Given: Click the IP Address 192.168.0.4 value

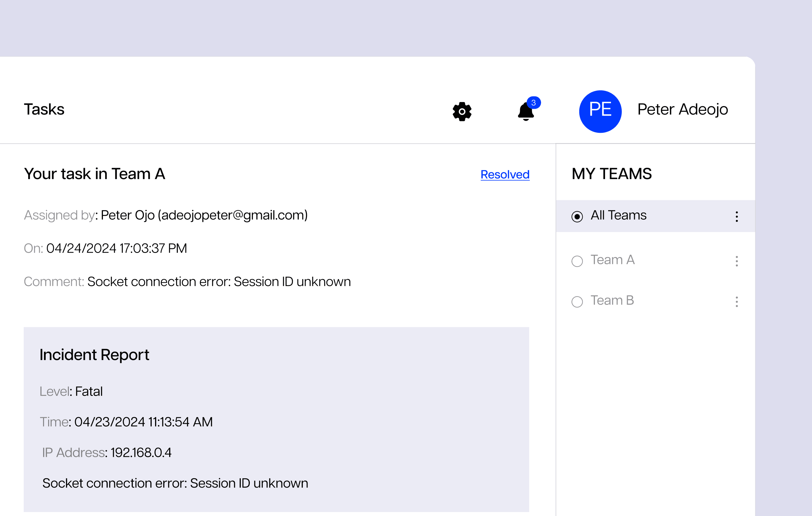Looking at the screenshot, I should coord(141,453).
